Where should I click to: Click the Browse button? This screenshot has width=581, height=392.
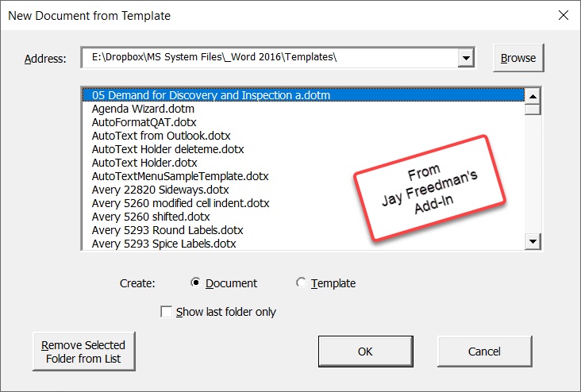[518, 58]
